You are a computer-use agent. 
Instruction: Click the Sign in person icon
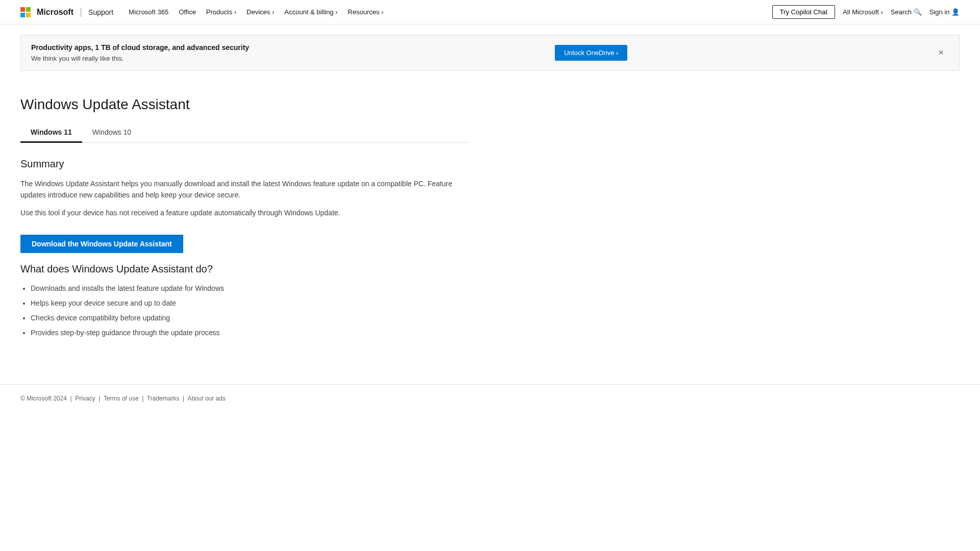[x=955, y=12]
